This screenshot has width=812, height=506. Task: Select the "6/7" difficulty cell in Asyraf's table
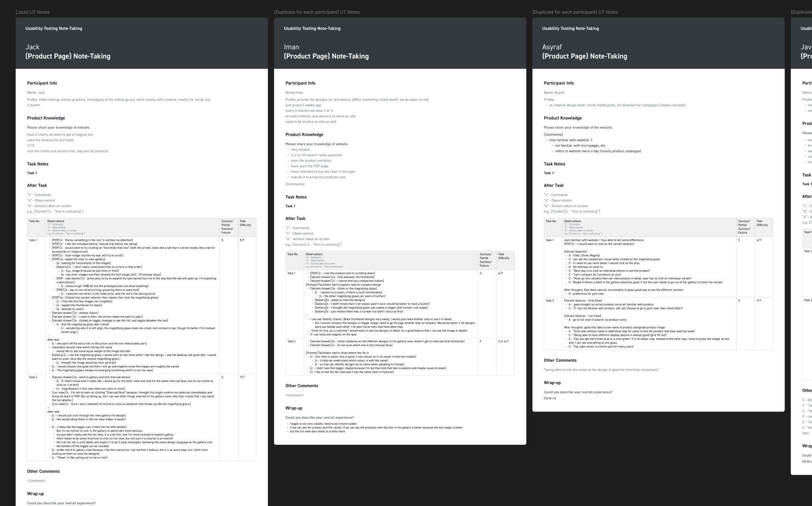[759, 240]
